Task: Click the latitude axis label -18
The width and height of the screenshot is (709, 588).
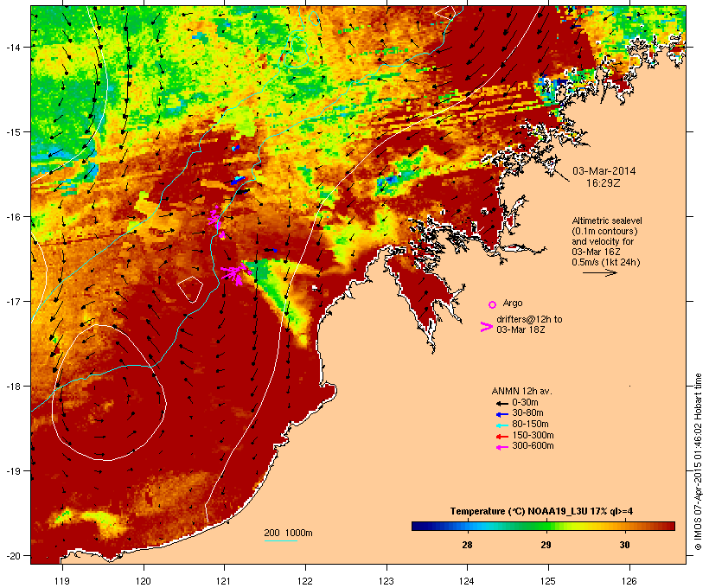Action: 13,387
